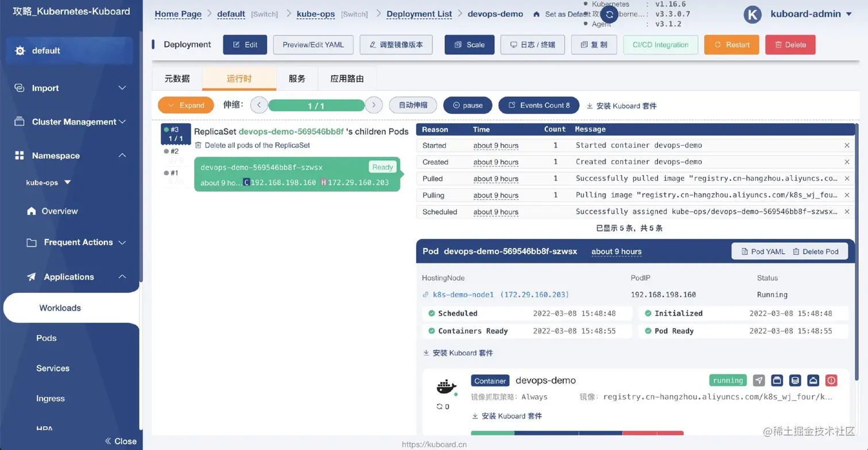Click Delete Pod button
868x450 pixels.
[x=816, y=251]
